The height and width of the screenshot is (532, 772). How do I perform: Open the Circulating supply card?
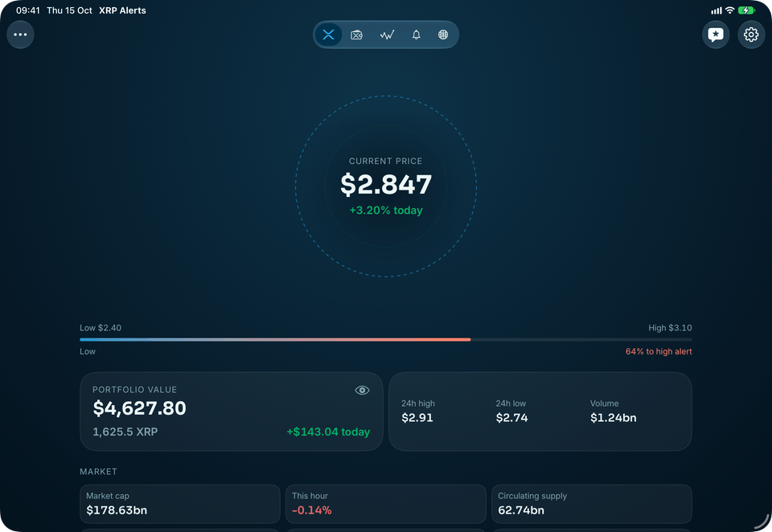tap(591, 504)
